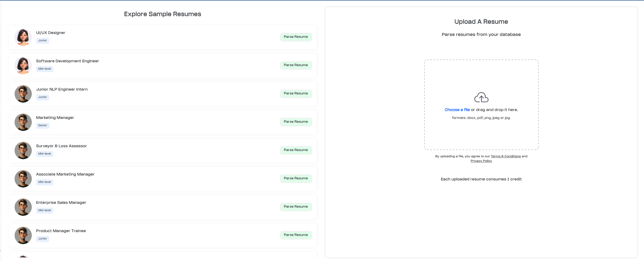644x261 pixels.
Task: Click 'Parse resumes from your database' text
Action: (481, 35)
